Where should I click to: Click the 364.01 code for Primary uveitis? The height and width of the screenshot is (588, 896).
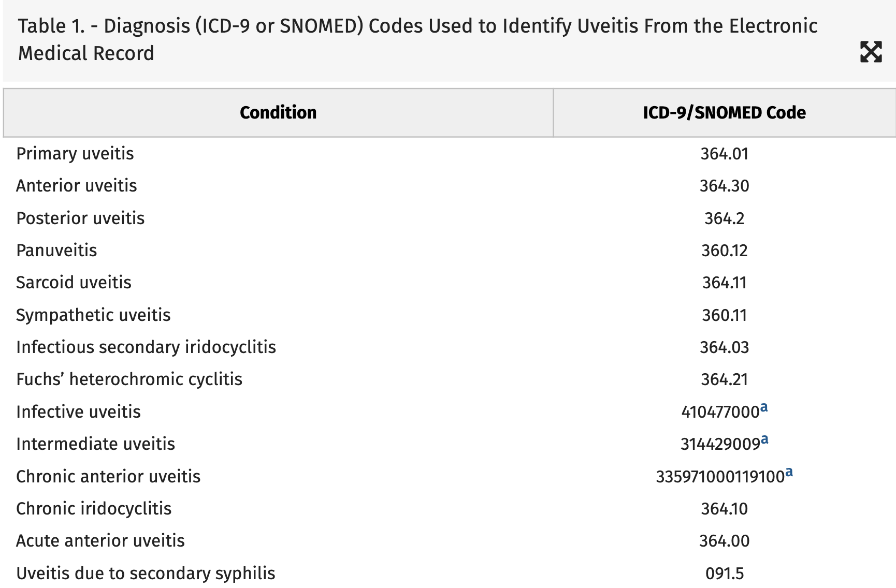(724, 154)
